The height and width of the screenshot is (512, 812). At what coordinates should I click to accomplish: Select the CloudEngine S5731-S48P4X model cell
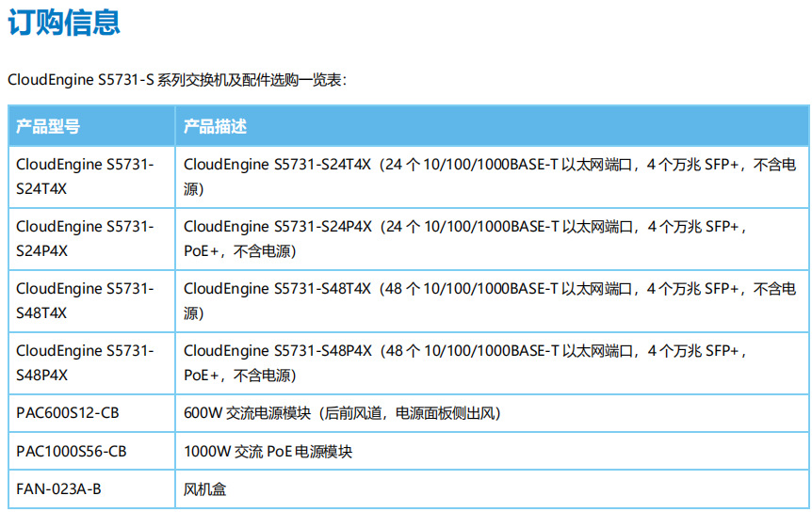coord(91,363)
